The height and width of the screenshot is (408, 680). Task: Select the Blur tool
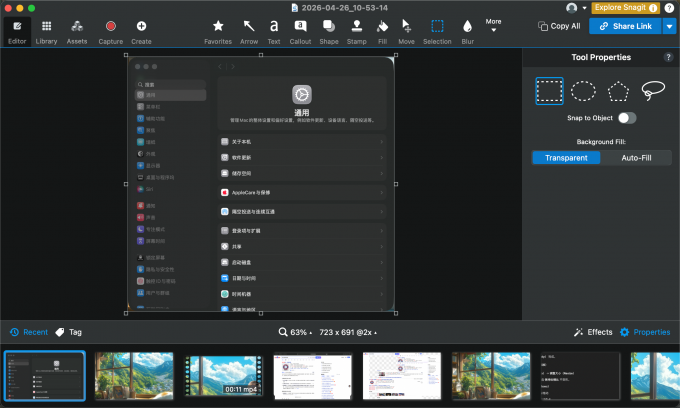tap(468, 32)
